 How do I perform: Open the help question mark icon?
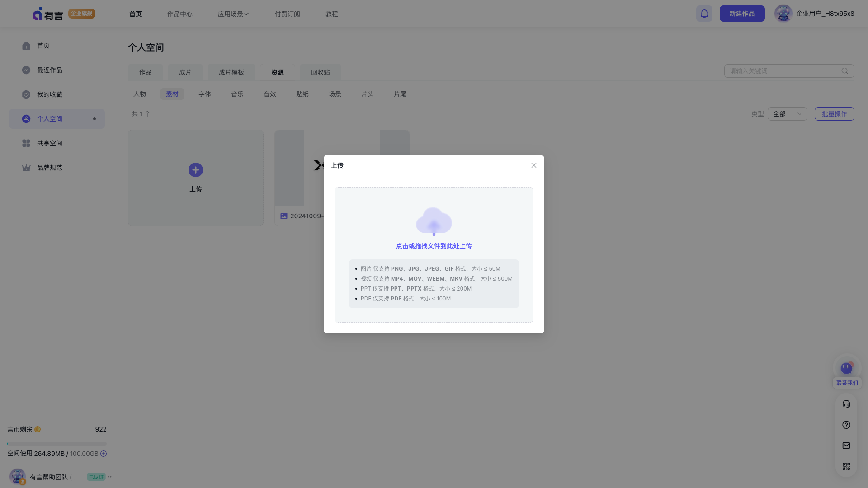point(846,425)
